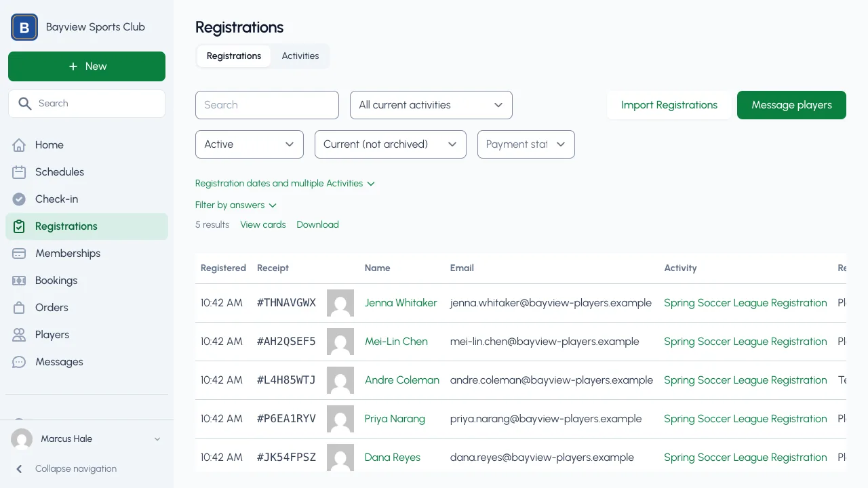Expand the Filter by answers section
This screenshot has width=868, height=488.
click(x=236, y=205)
